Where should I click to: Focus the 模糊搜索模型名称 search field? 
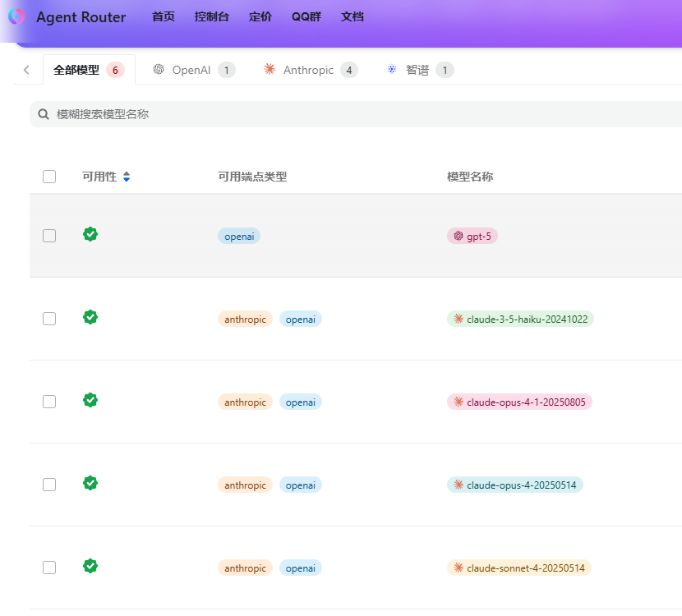coord(356,114)
